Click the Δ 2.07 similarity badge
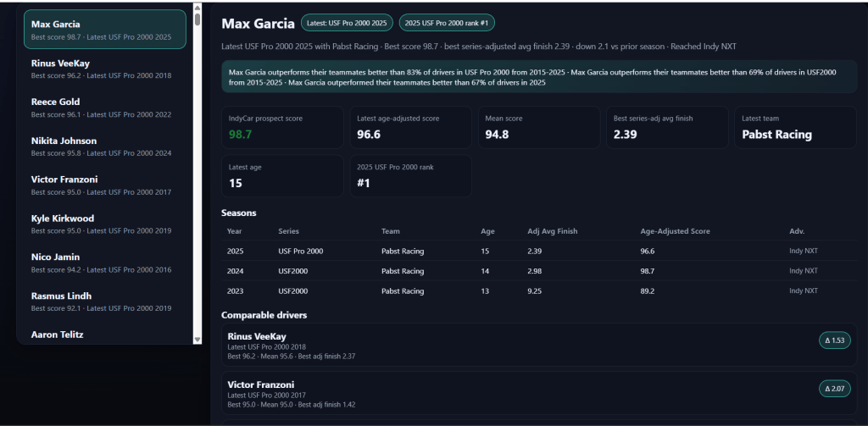 834,389
